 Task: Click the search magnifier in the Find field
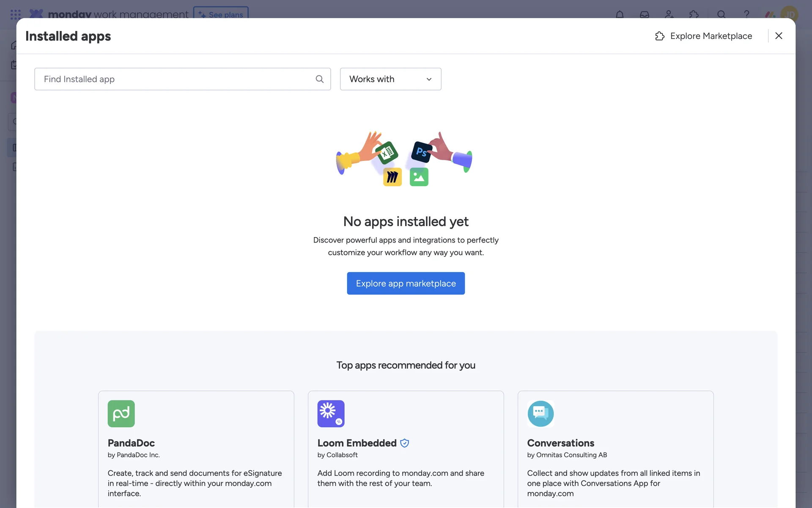(320, 79)
